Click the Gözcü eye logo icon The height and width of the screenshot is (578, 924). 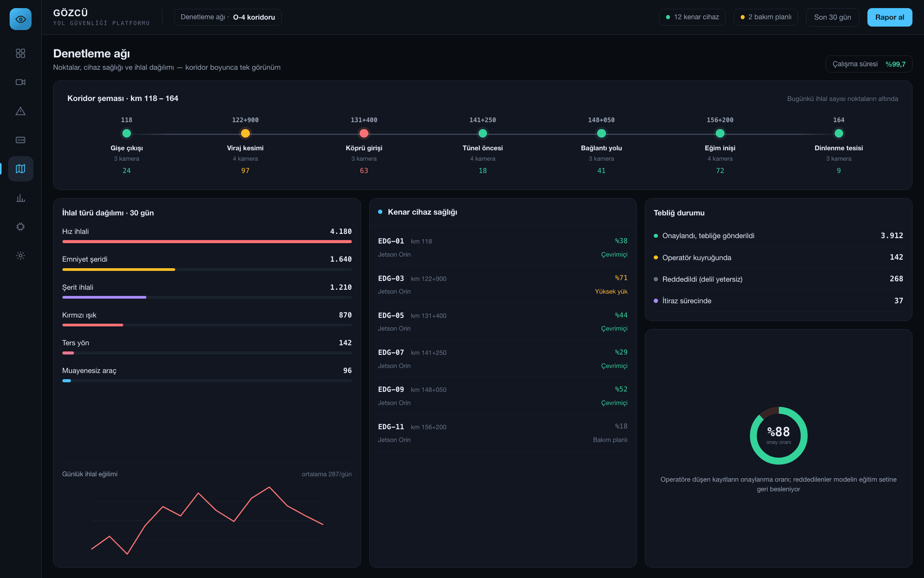tap(20, 19)
